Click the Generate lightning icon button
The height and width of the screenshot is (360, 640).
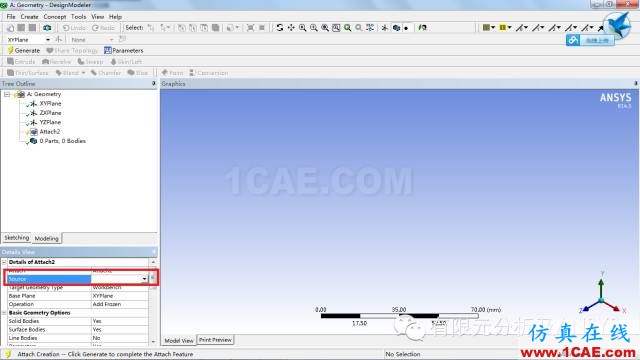click(23, 51)
